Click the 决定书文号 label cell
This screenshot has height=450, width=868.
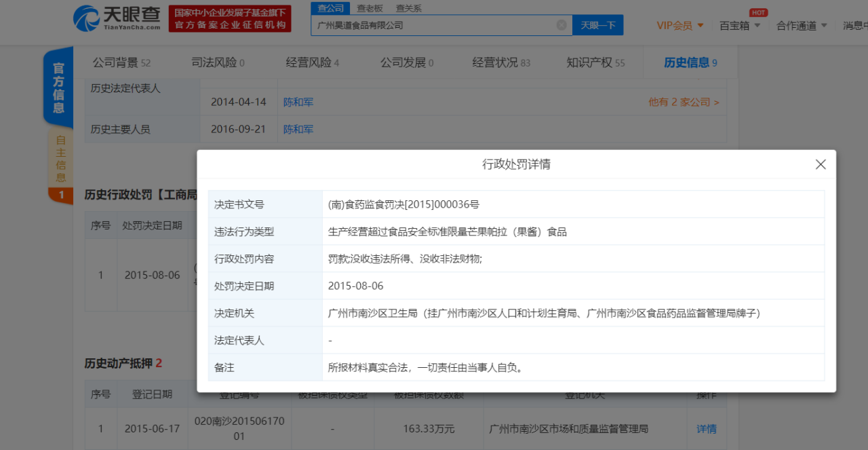coord(265,204)
